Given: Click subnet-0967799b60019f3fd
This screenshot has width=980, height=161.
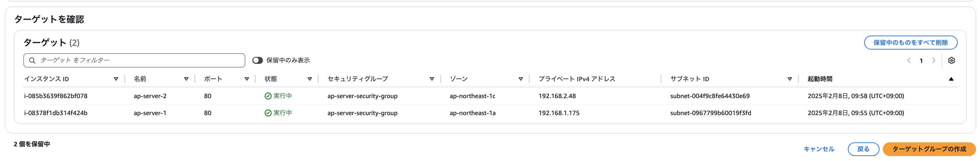Looking at the screenshot, I should [711, 113].
